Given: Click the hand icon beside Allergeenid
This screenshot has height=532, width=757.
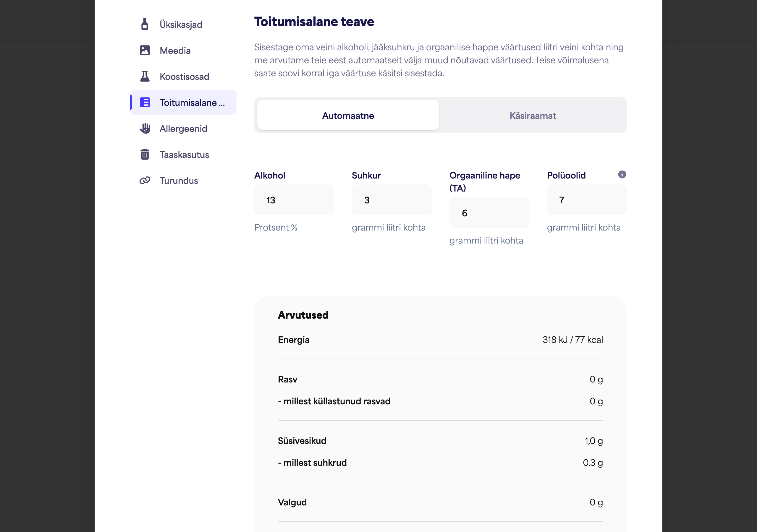Looking at the screenshot, I should [145, 129].
